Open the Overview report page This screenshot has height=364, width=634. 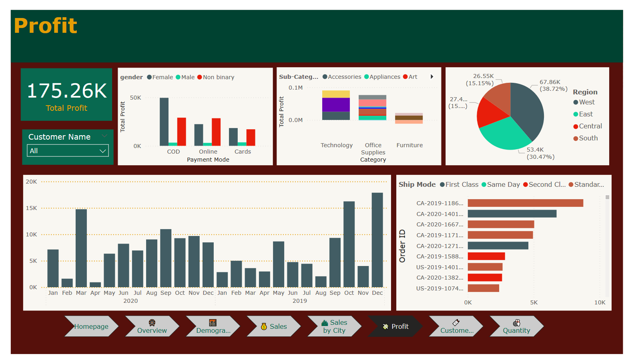click(152, 326)
